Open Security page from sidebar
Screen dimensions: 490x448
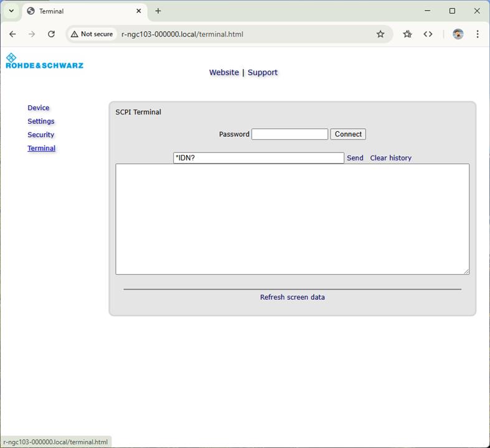(41, 135)
